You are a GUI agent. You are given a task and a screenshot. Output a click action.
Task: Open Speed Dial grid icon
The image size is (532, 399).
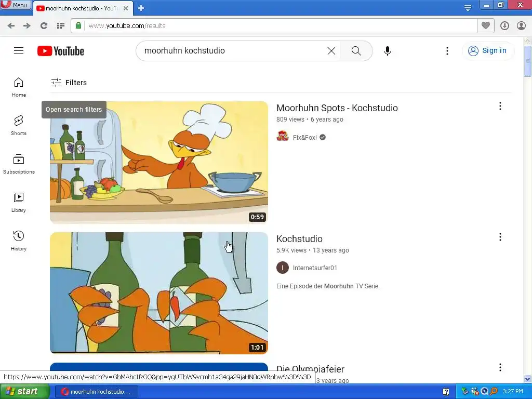[61, 26]
